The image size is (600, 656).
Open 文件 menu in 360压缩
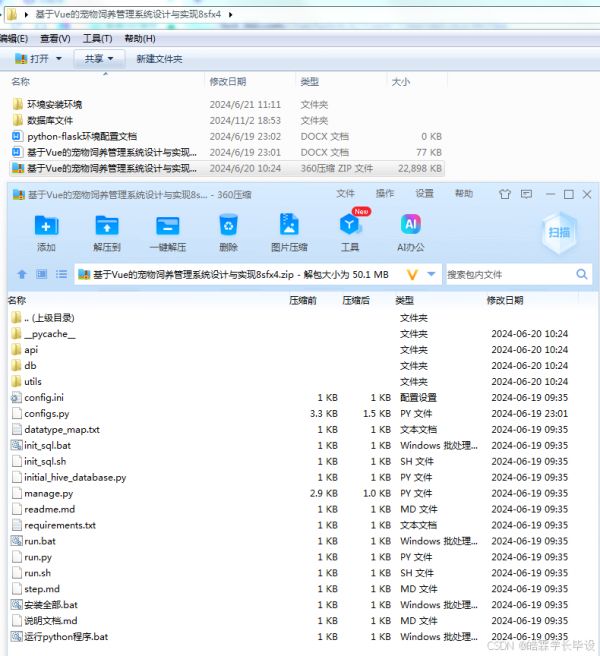[345, 194]
